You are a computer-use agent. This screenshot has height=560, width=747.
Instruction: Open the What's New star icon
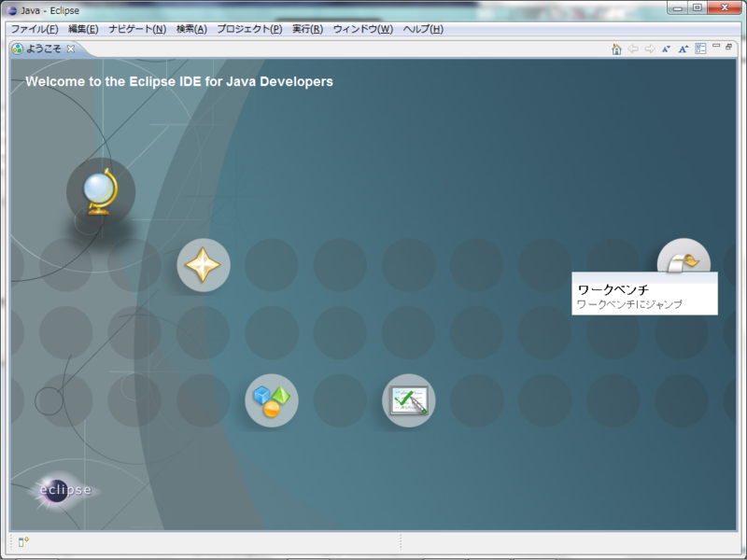pos(204,265)
